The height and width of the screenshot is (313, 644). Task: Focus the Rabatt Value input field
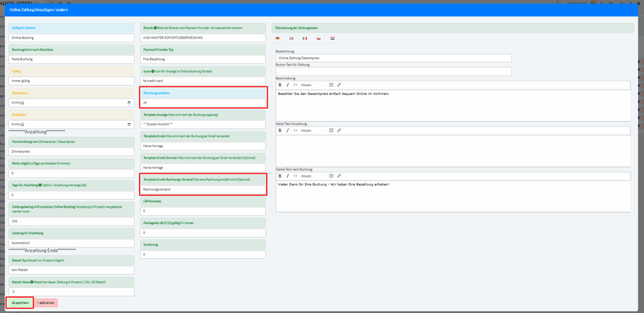(72, 292)
